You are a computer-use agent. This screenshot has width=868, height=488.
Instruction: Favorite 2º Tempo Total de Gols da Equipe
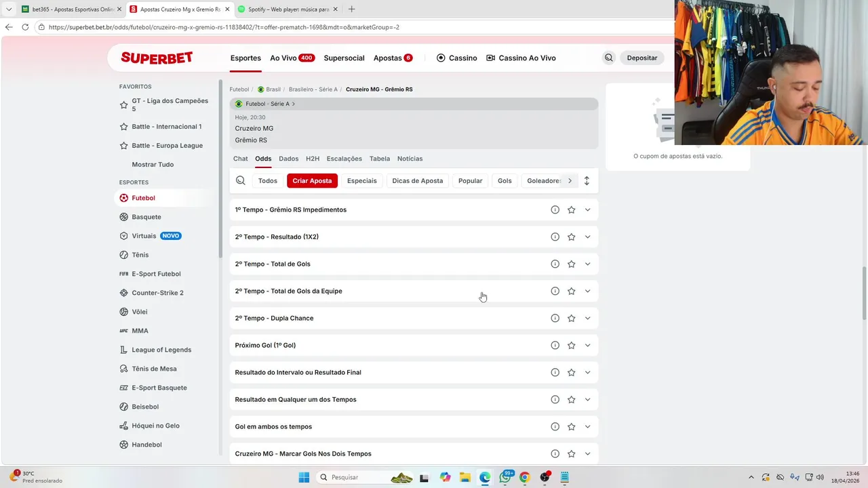tap(571, 291)
